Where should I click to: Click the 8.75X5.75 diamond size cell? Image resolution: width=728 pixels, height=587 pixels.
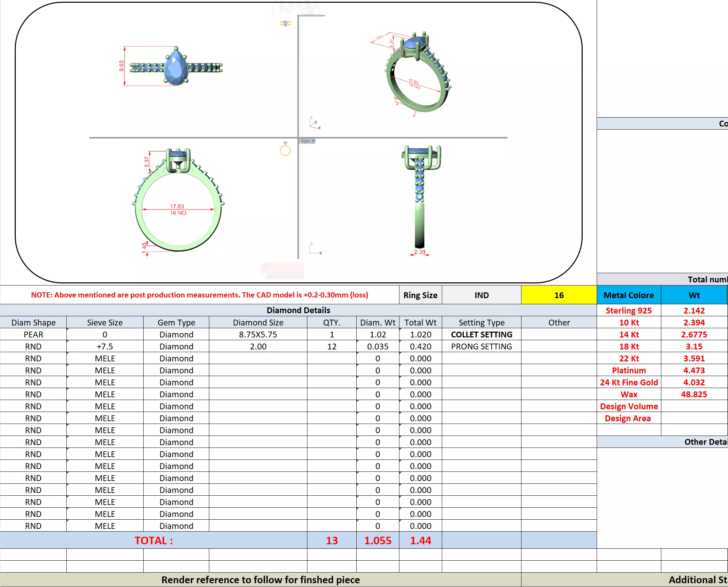pos(258,334)
